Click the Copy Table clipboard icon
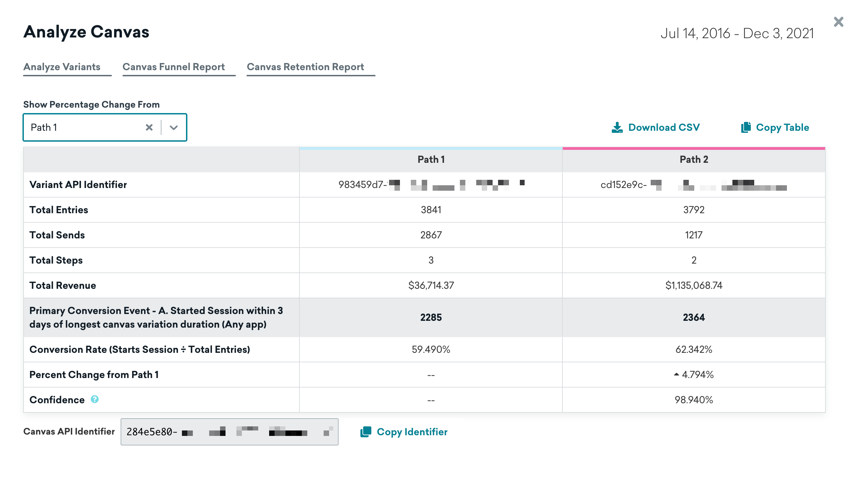The width and height of the screenshot is (868, 487). coord(746,127)
